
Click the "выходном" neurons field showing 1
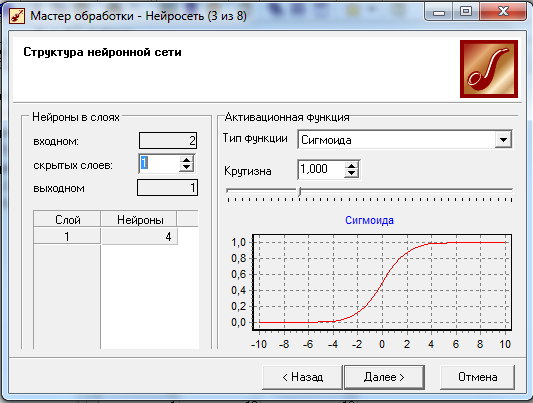pyautogui.click(x=168, y=188)
